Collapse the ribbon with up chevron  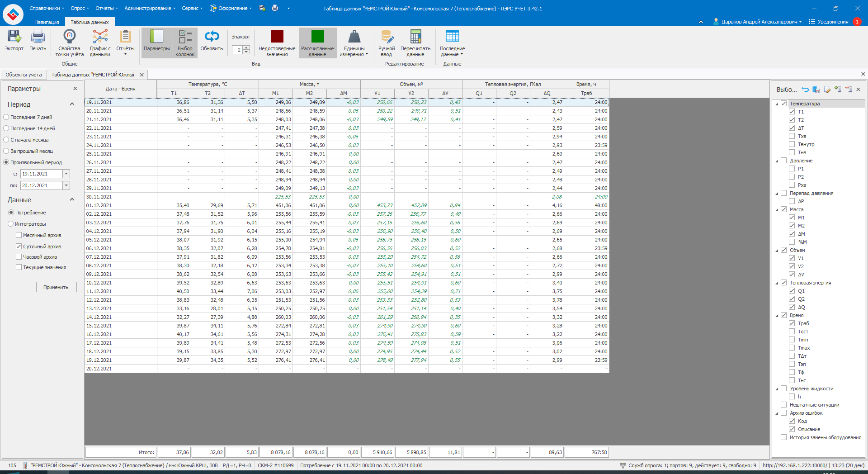tap(701, 22)
